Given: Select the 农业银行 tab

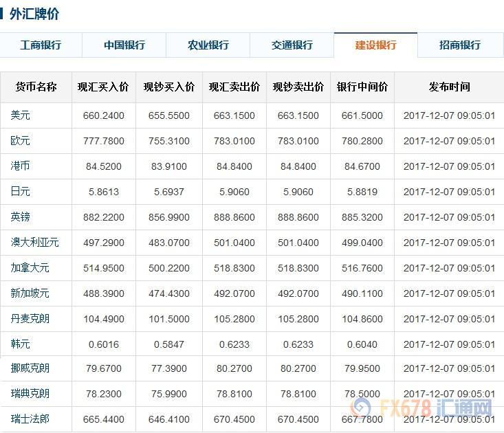Looking at the screenshot, I should [208, 45].
